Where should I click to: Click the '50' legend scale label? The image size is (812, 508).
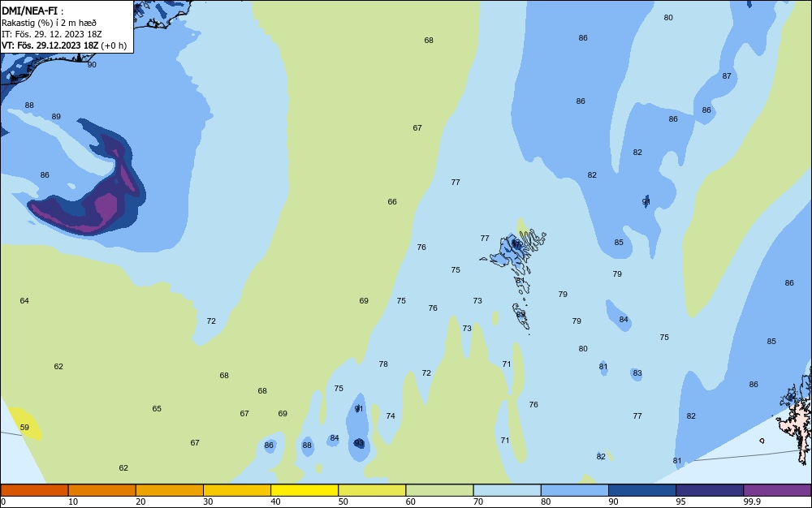pos(343,502)
